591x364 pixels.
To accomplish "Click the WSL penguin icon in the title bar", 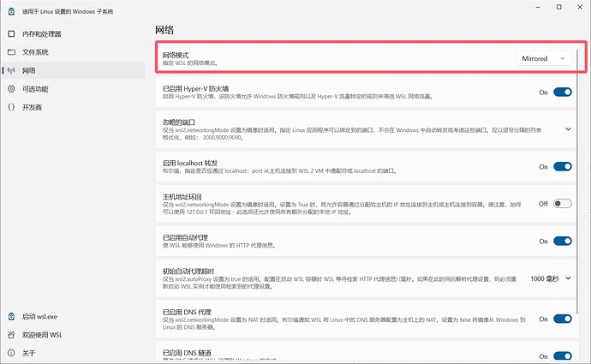I will tap(10, 9).
